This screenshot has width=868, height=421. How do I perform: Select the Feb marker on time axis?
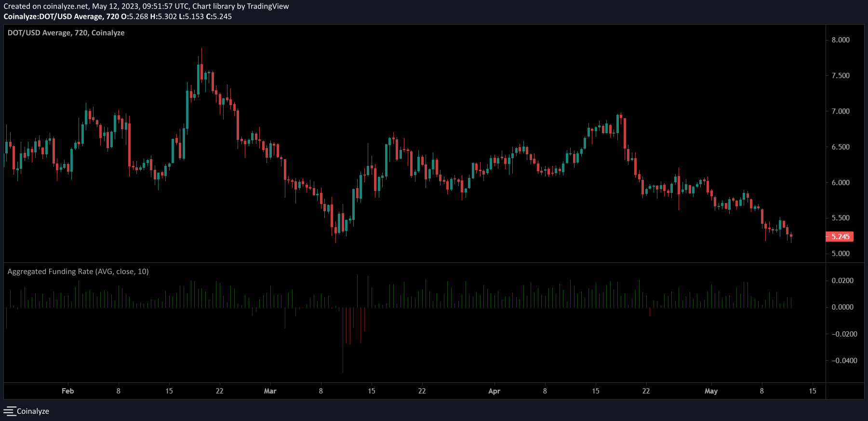coord(68,391)
